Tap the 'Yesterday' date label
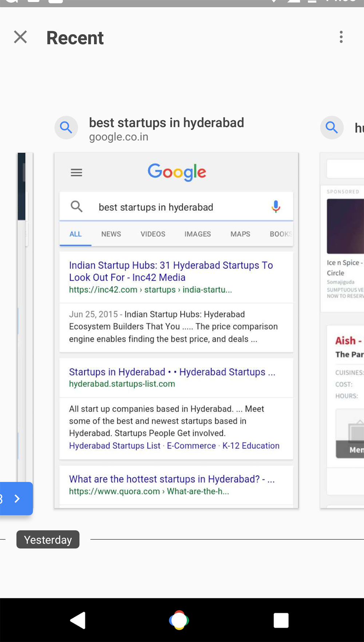The width and height of the screenshot is (364, 642). 48,540
